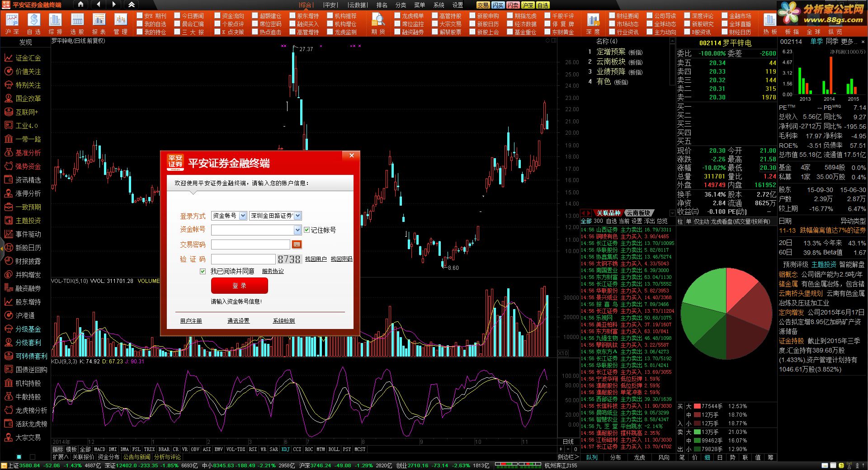Screen dimensions: 868x470
Task: Switch to the KDJ indicator tab
Action: [x=285, y=449]
